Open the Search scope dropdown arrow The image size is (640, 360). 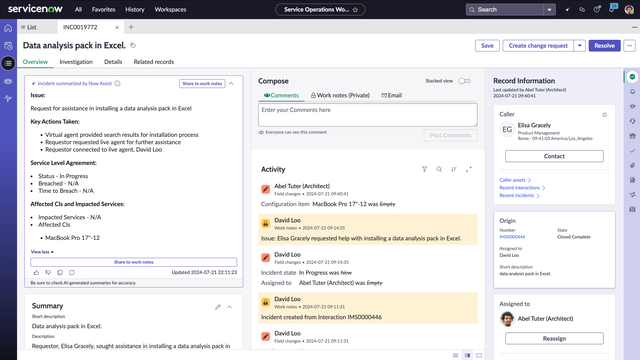(549, 10)
